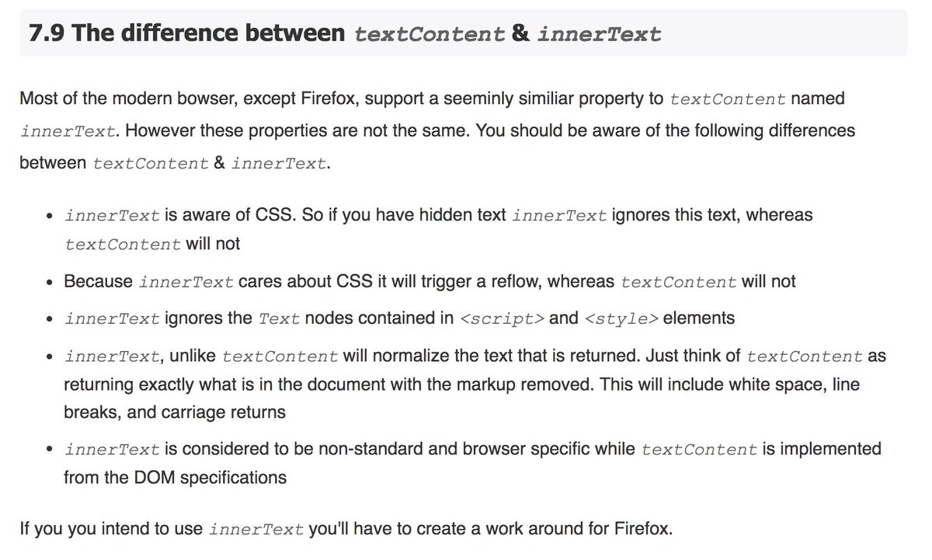
Task: Click textContent code in the heading
Action: (x=429, y=34)
